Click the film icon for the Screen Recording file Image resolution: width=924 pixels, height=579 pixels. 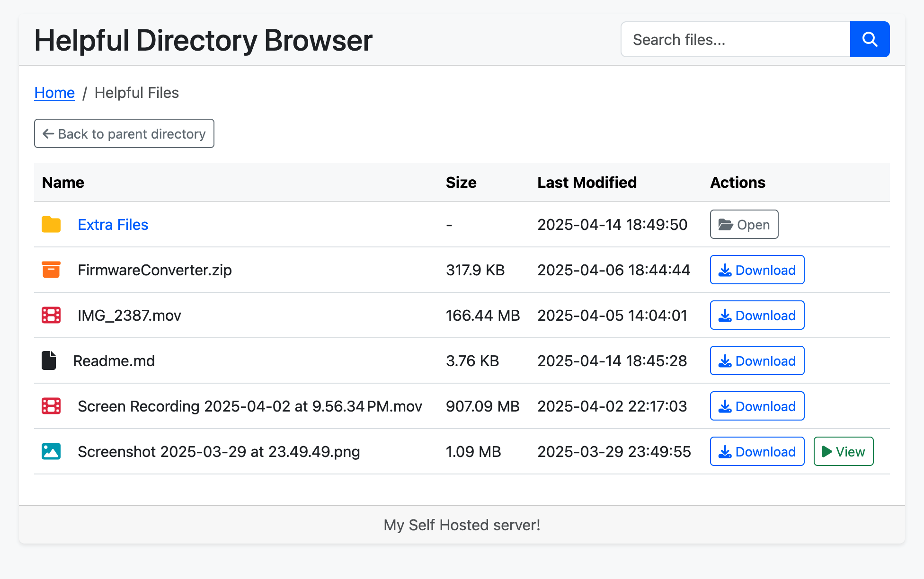(51, 406)
